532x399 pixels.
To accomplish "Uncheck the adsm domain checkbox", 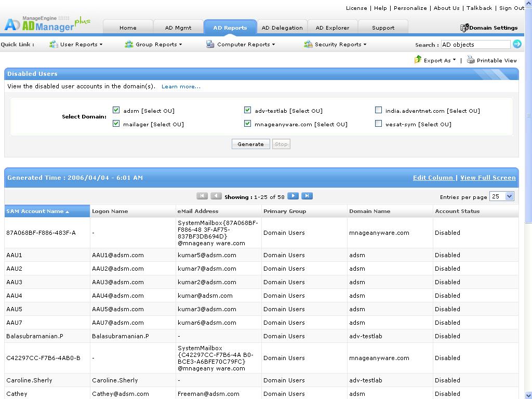I will pyautogui.click(x=116, y=110).
